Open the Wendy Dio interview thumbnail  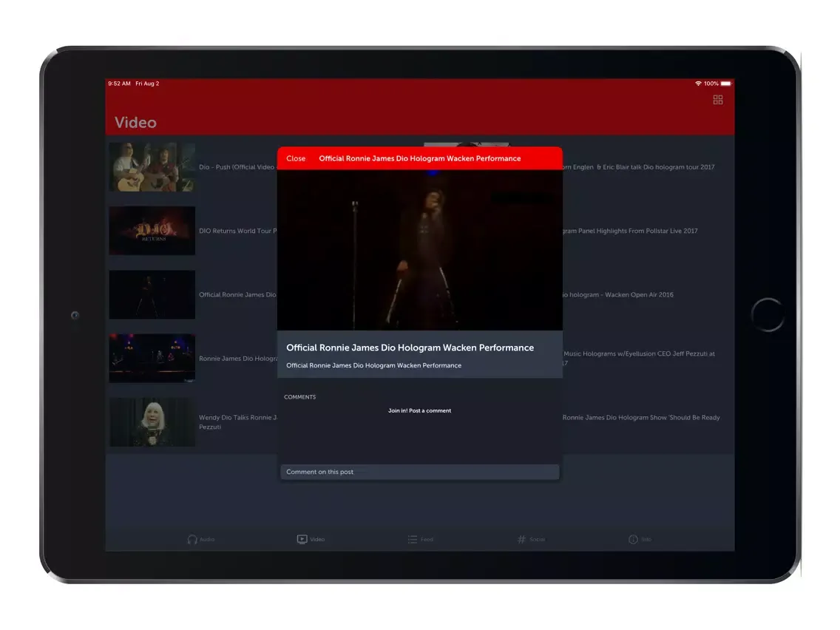(x=152, y=422)
